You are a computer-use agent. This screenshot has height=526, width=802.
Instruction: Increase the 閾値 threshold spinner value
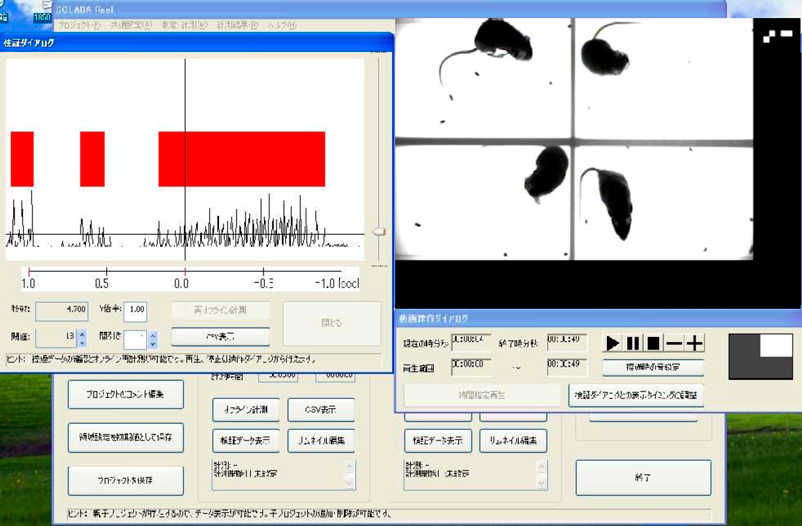[x=81, y=333]
